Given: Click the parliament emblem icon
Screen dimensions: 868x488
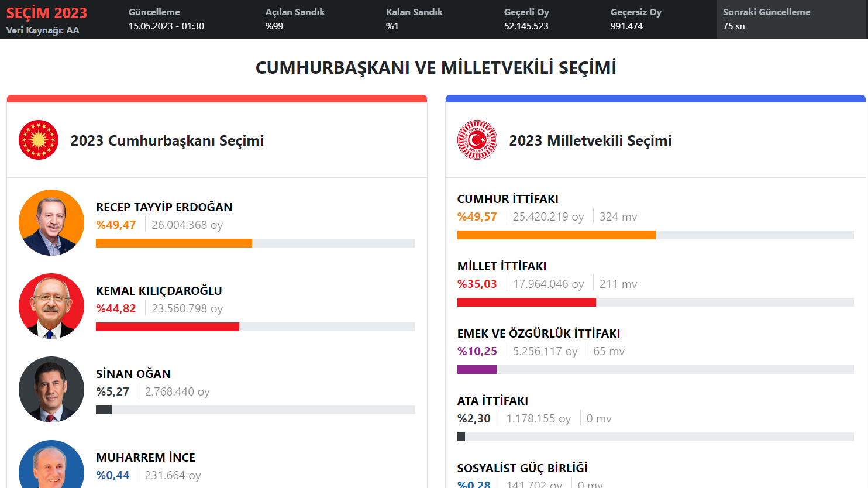Looking at the screenshot, I should click(x=477, y=140).
